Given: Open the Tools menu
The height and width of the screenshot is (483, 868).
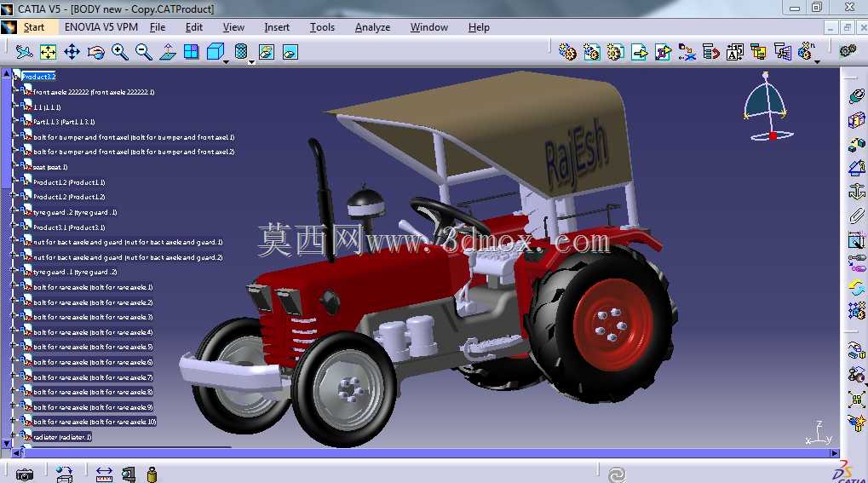Looking at the screenshot, I should pyautogui.click(x=322, y=27).
